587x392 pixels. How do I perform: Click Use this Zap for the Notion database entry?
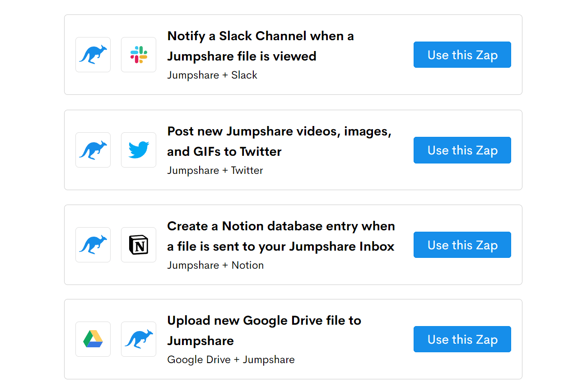tap(462, 245)
